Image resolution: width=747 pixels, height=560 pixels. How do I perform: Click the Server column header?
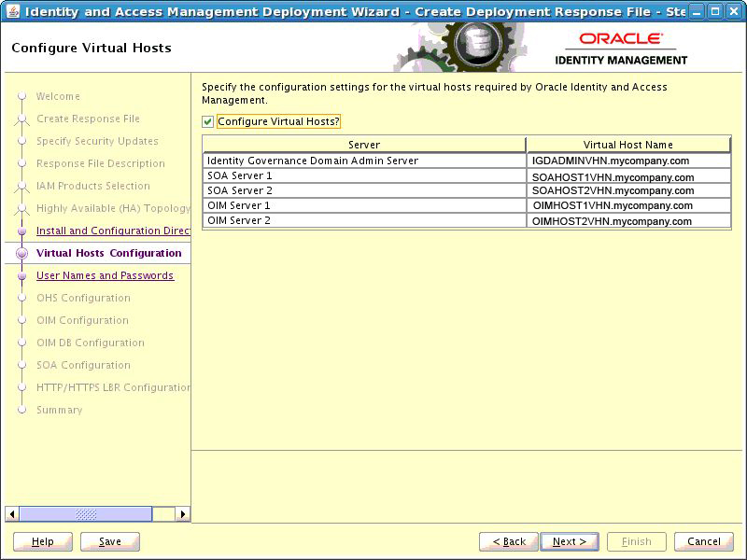pos(364,145)
